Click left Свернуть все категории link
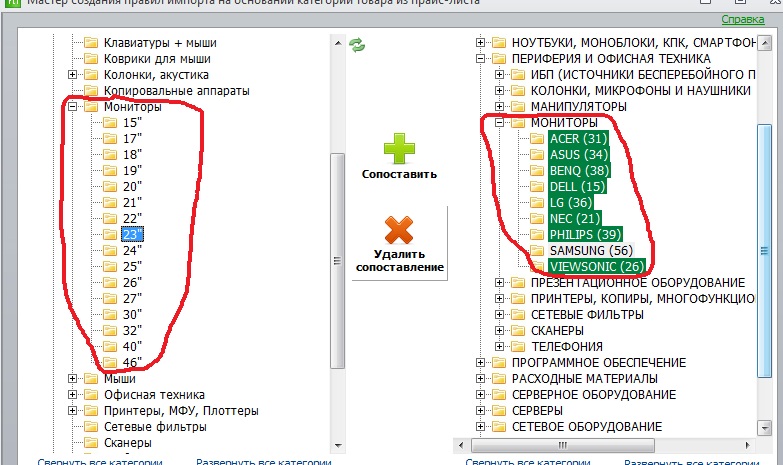This screenshot has width=783, height=465. (100, 462)
